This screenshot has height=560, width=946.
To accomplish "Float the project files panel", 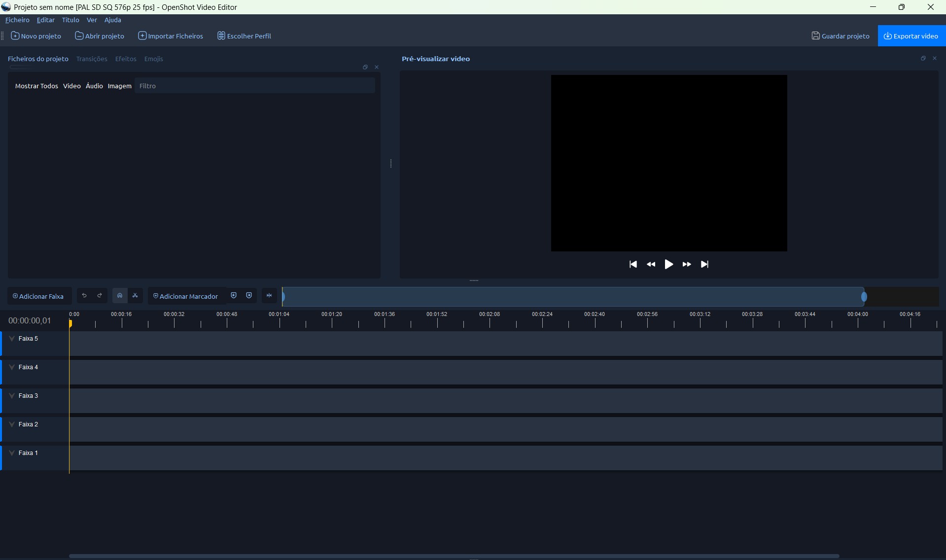I will 365,67.
